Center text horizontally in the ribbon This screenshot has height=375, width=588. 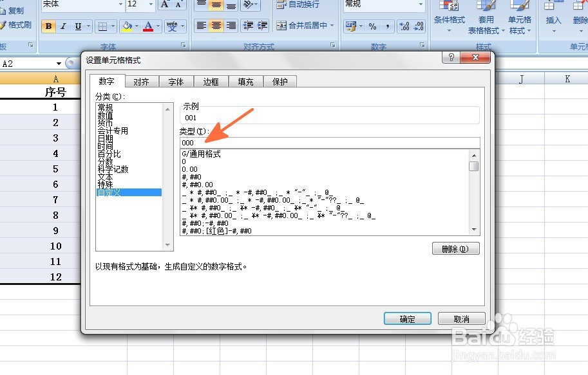[216, 26]
